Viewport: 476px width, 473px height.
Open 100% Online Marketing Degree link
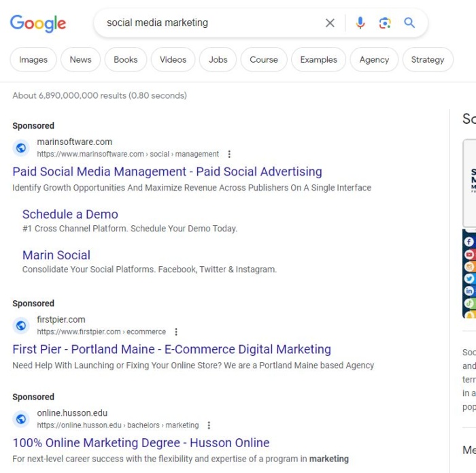pos(141,443)
